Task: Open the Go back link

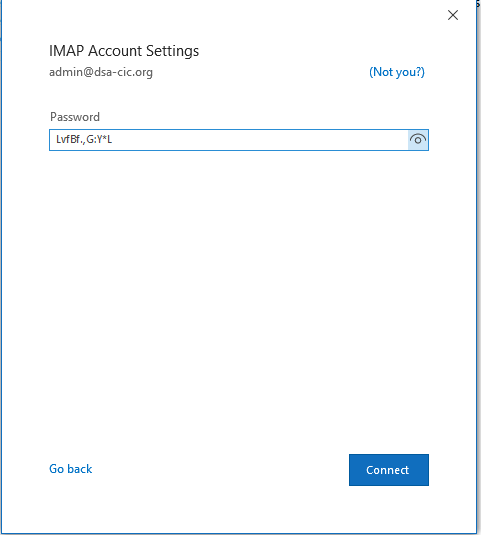Action: 71,469
